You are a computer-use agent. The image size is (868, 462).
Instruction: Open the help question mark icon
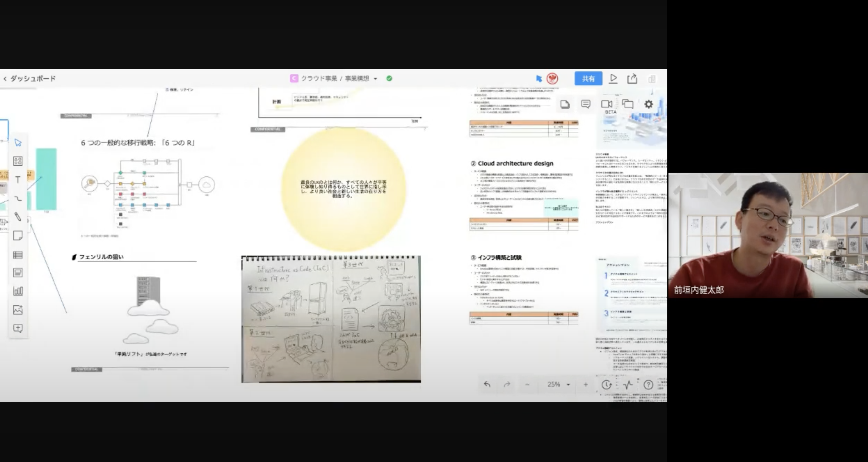tap(648, 385)
